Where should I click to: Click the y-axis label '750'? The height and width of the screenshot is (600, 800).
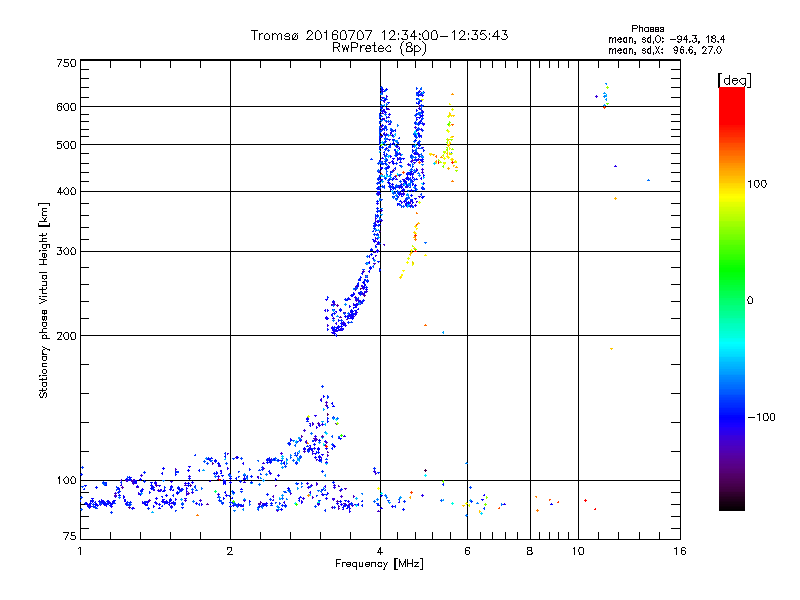66,63
